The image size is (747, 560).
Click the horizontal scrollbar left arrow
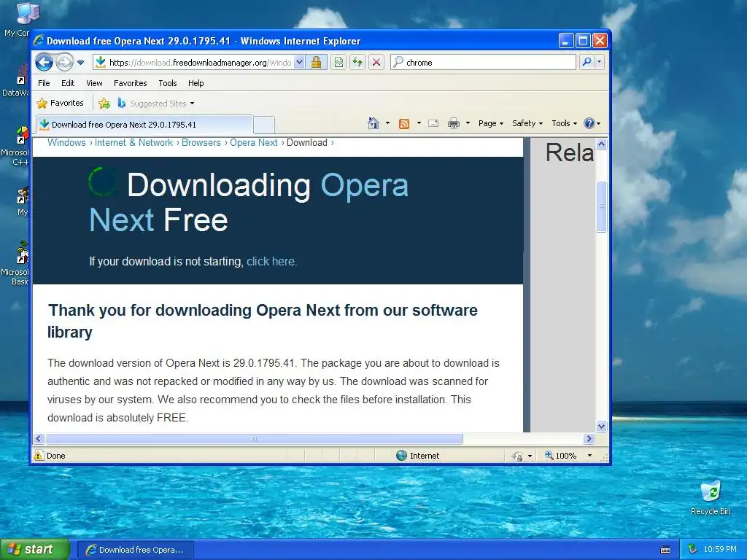[x=39, y=438]
